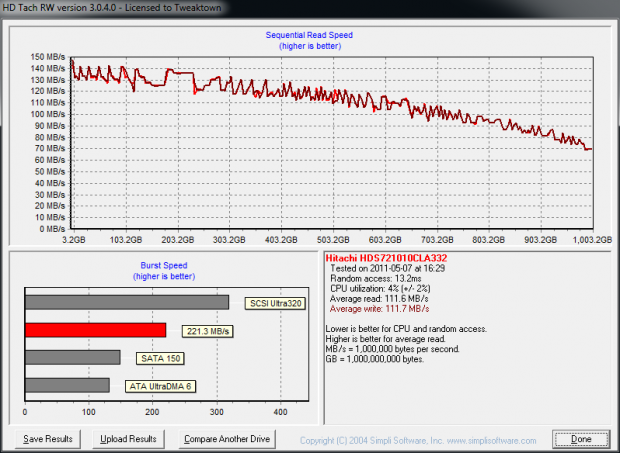The image size is (620, 453).
Task: Click "Random access: 13.2ms" line
Action: [376, 278]
